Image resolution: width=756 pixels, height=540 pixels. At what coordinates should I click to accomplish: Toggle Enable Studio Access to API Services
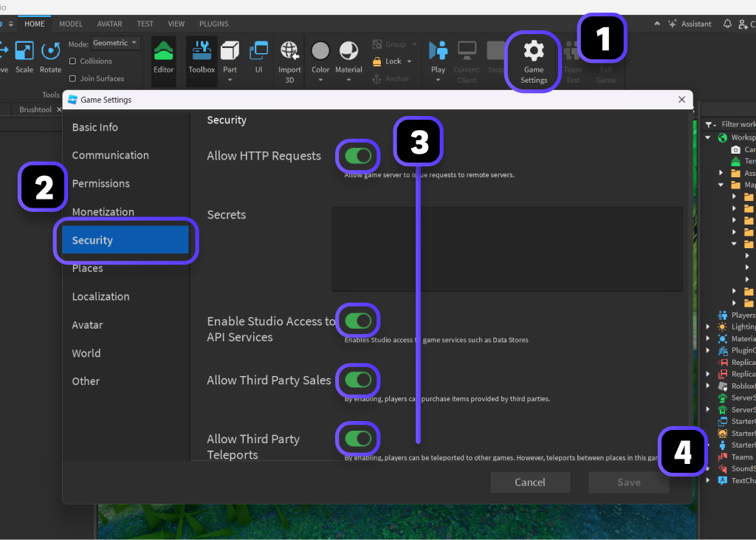click(358, 321)
